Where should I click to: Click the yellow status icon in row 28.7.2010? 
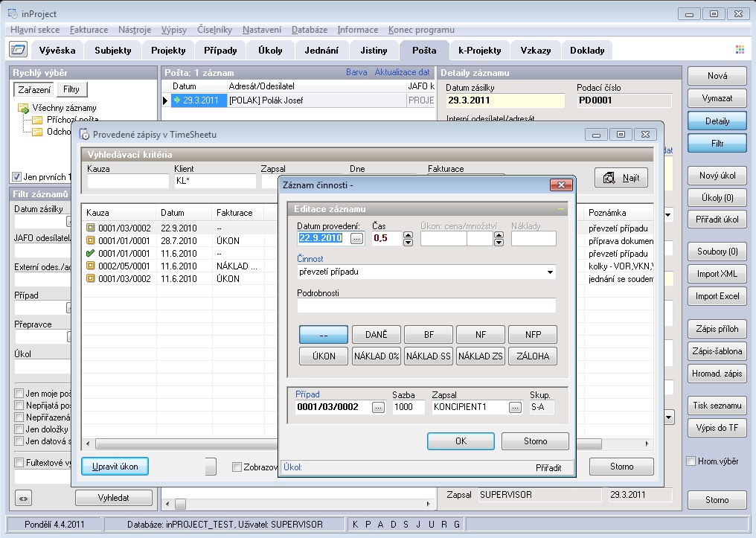click(x=90, y=240)
